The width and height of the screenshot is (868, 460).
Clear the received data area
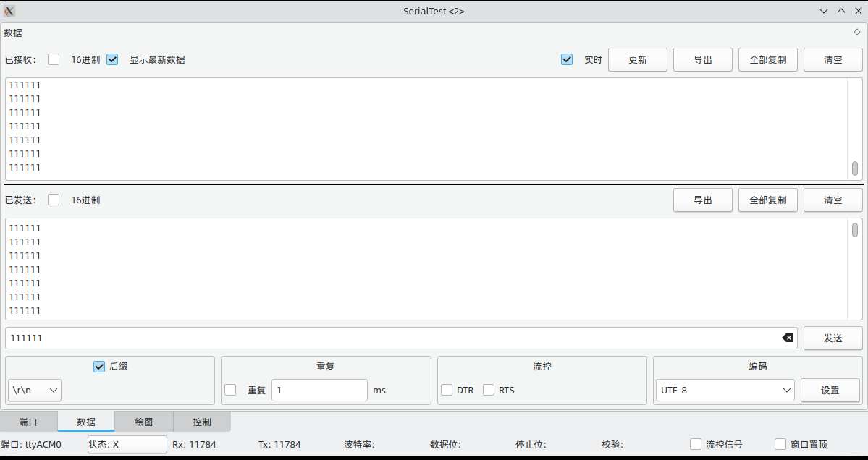pyautogui.click(x=833, y=60)
